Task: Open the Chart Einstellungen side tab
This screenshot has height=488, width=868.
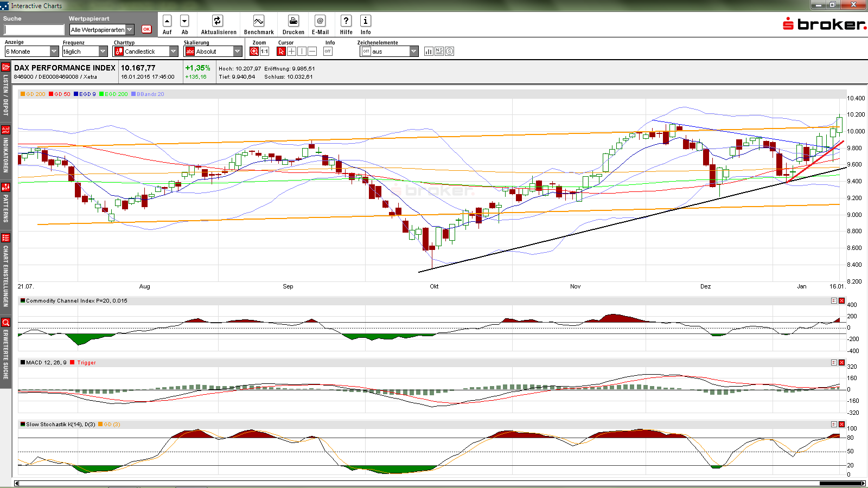Action: (x=5, y=271)
